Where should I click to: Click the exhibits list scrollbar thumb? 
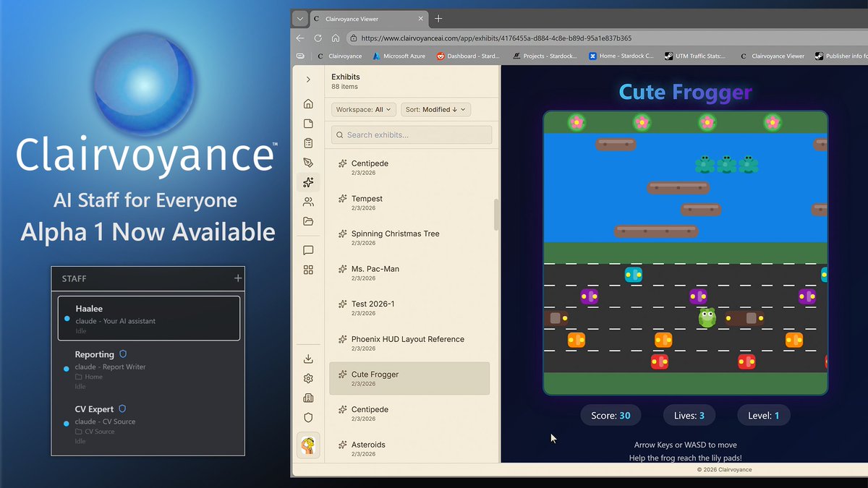(x=496, y=214)
